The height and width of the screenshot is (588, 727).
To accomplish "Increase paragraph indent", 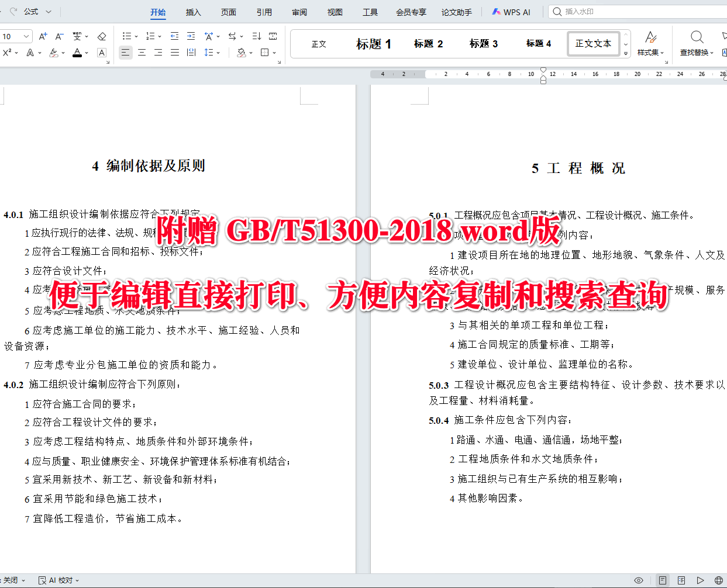I will [x=191, y=36].
